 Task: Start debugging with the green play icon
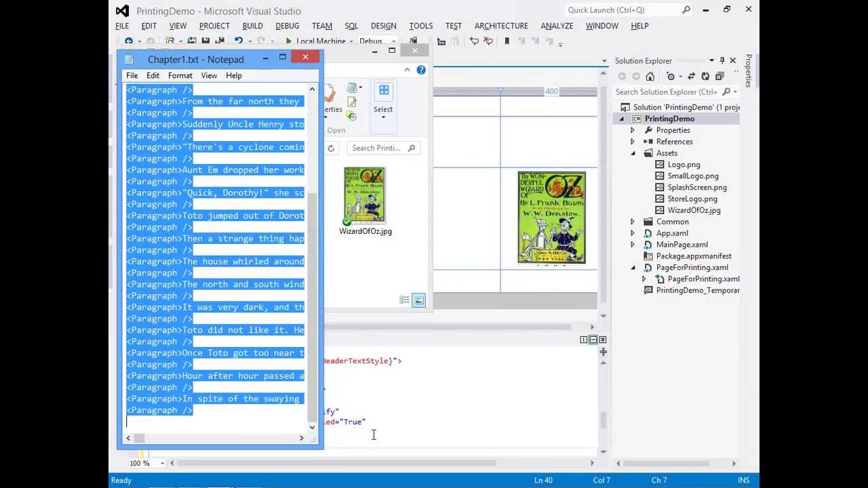click(x=289, y=41)
